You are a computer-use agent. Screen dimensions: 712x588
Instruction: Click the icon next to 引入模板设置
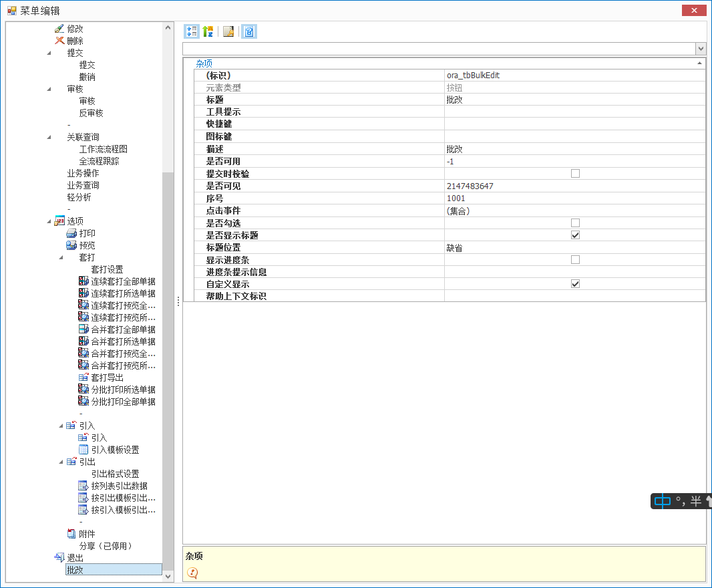tap(83, 450)
